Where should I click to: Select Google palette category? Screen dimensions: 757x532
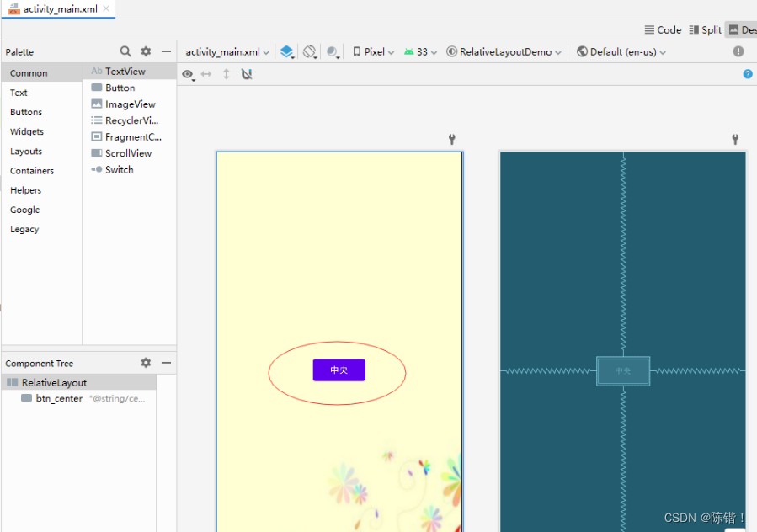41,210
